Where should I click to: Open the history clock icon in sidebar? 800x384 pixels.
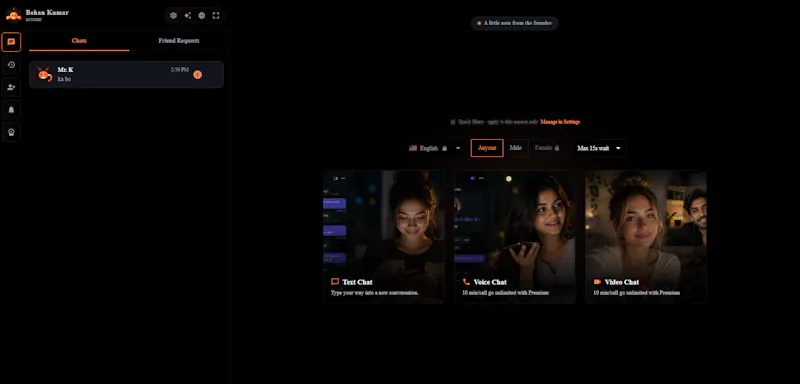tap(11, 65)
